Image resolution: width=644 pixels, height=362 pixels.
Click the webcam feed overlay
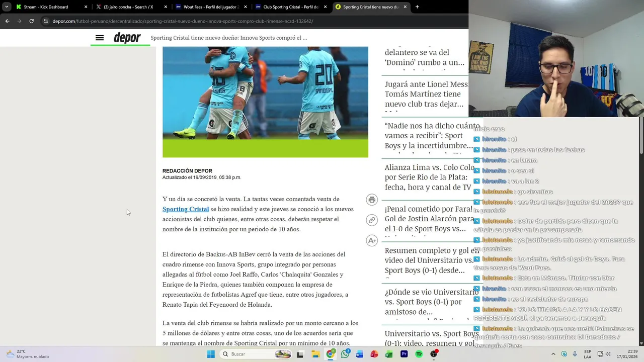coord(556,58)
